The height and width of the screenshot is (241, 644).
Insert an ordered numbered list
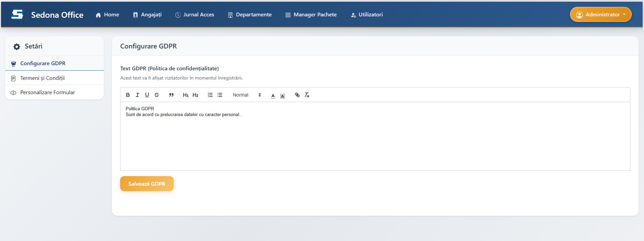[210, 95]
